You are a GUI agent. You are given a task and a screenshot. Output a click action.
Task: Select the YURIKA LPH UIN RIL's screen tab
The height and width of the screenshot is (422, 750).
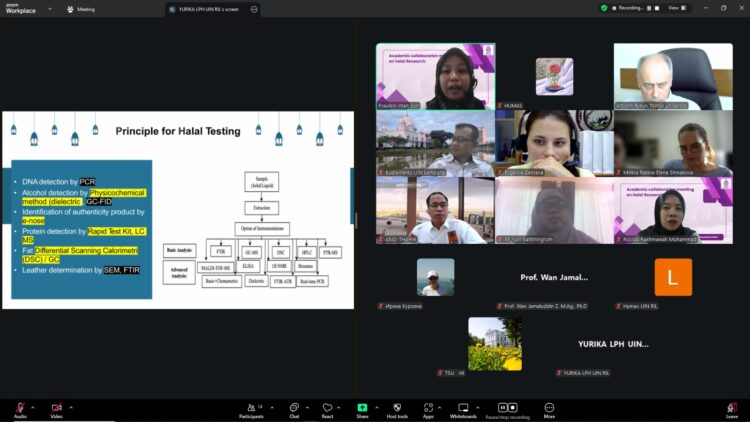click(210, 9)
